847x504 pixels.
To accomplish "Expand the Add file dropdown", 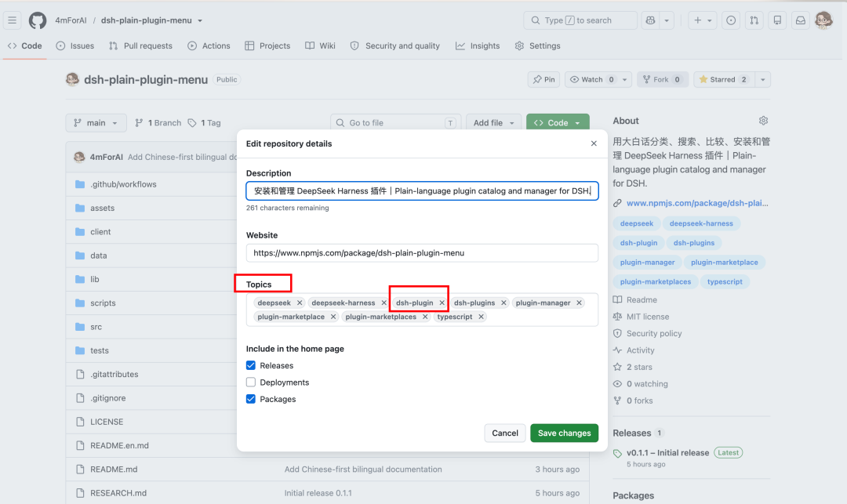I will [494, 123].
